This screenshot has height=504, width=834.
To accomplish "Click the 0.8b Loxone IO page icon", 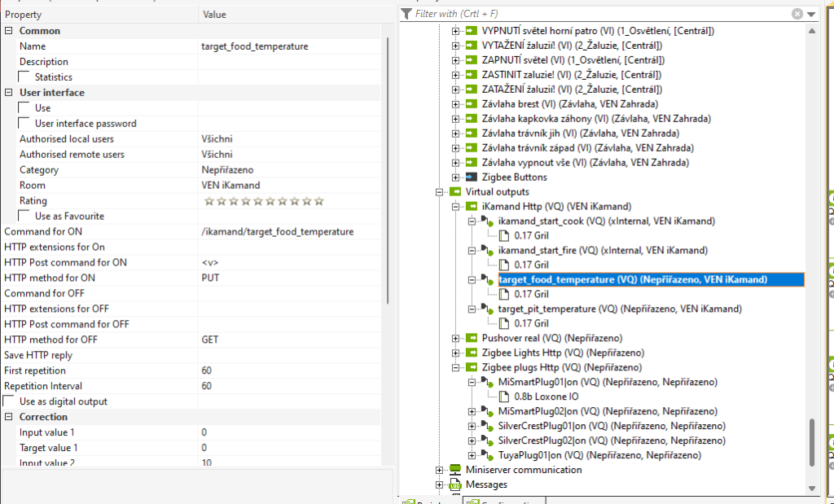I will (x=504, y=397).
